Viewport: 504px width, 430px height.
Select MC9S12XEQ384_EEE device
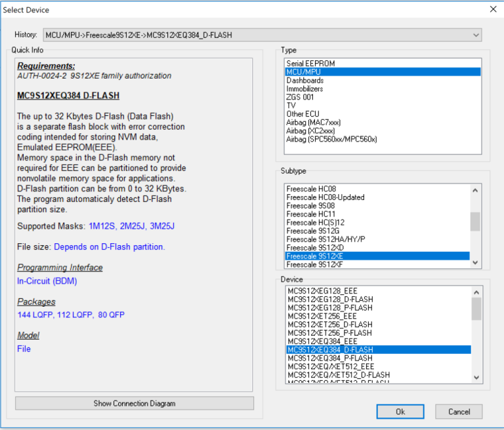tap(378, 341)
